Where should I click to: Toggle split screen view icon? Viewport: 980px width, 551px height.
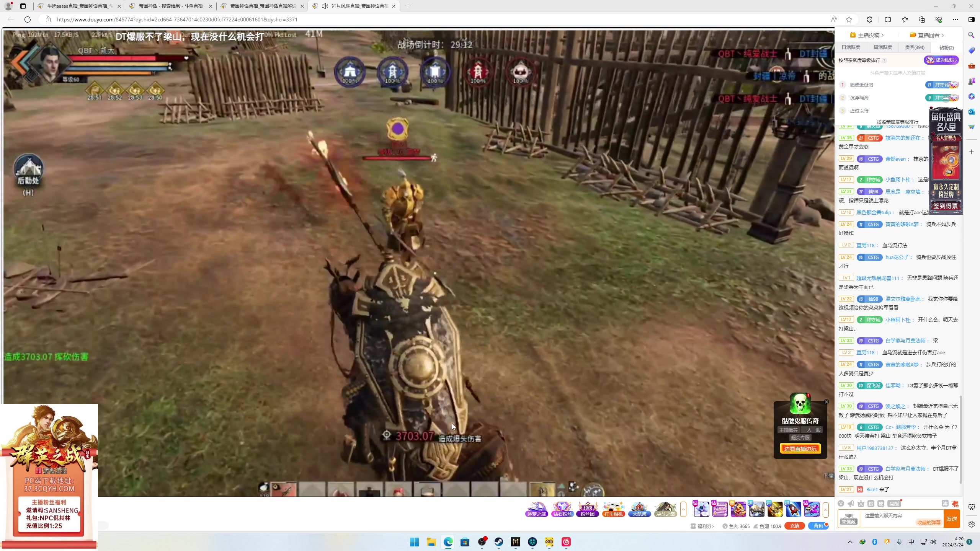(888, 20)
